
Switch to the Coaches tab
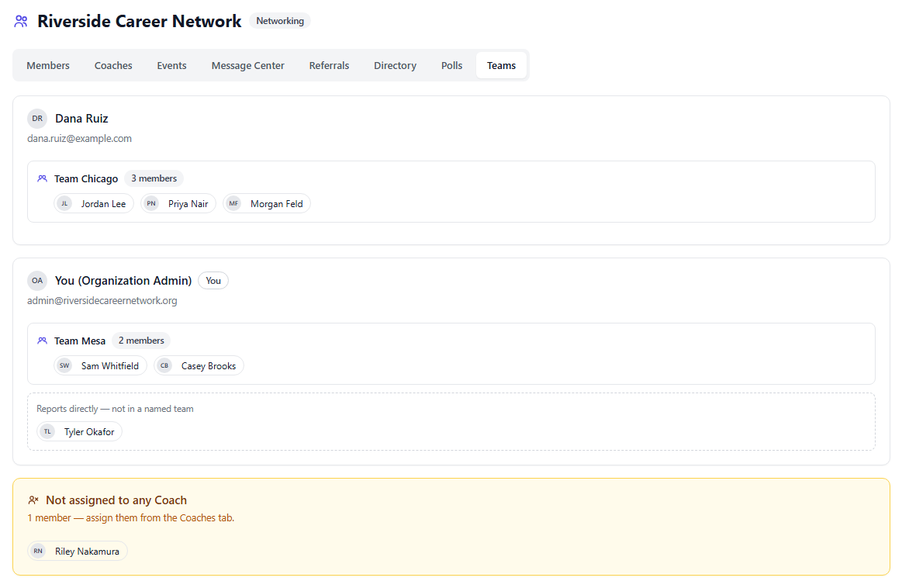coord(113,66)
